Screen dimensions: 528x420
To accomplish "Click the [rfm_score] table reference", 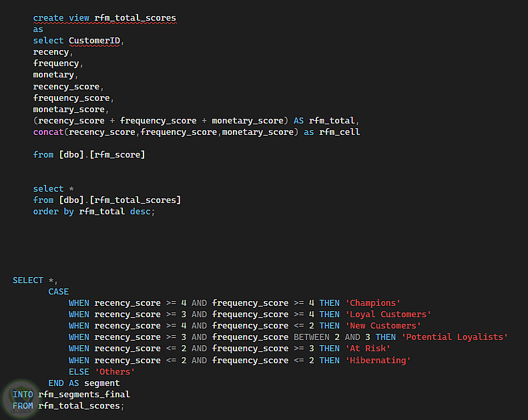I will click(117, 155).
